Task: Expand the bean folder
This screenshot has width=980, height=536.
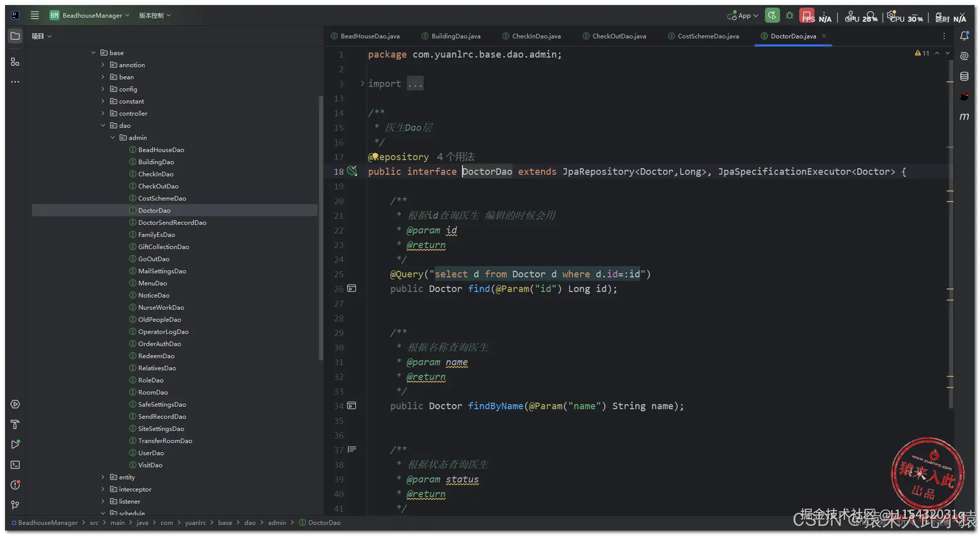Action: pyautogui.click(x=103, y=77)
